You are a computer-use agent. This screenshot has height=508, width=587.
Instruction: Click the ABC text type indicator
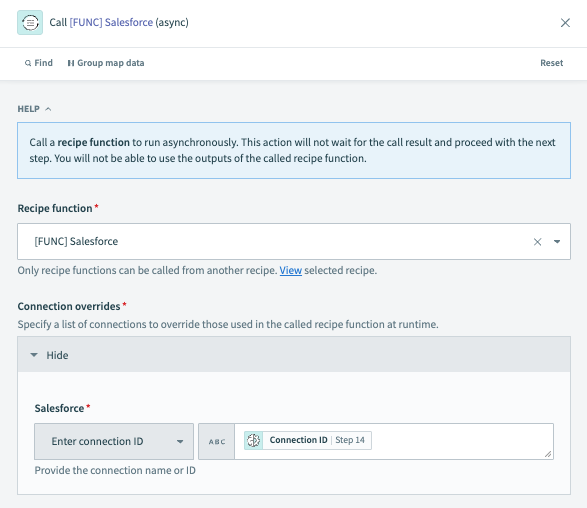click(x=217, y=442)
